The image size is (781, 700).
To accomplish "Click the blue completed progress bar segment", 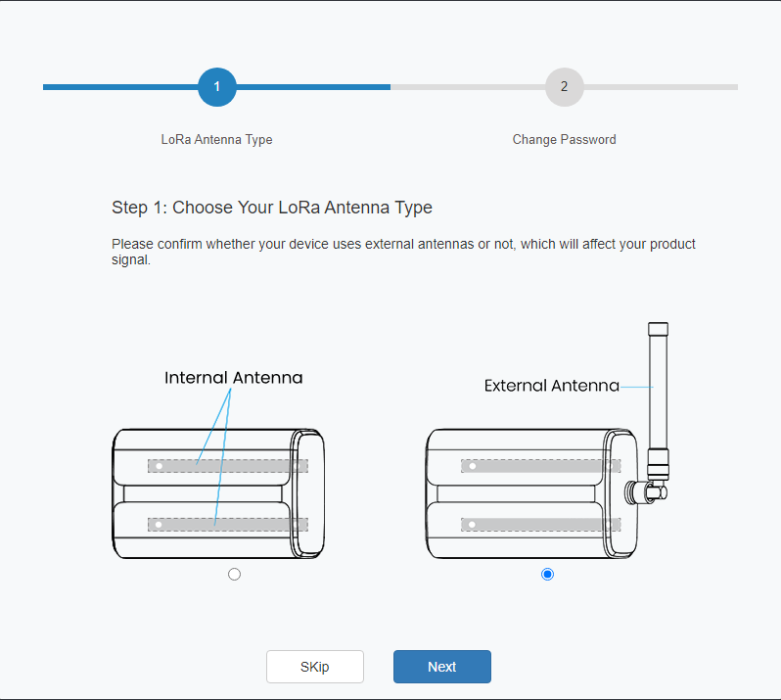I will (117, 87).
